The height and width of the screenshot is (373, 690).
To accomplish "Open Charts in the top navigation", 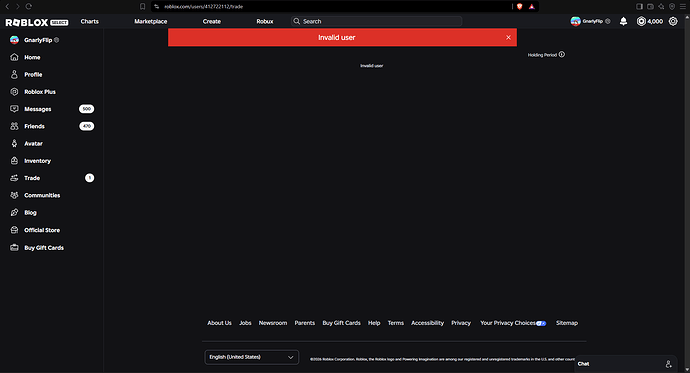I will pos(89,21).
